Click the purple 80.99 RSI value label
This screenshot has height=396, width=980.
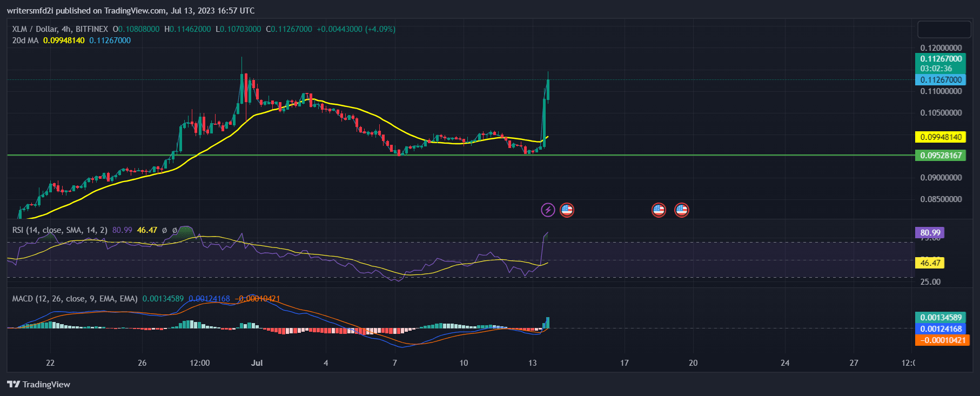coord(930,233)
